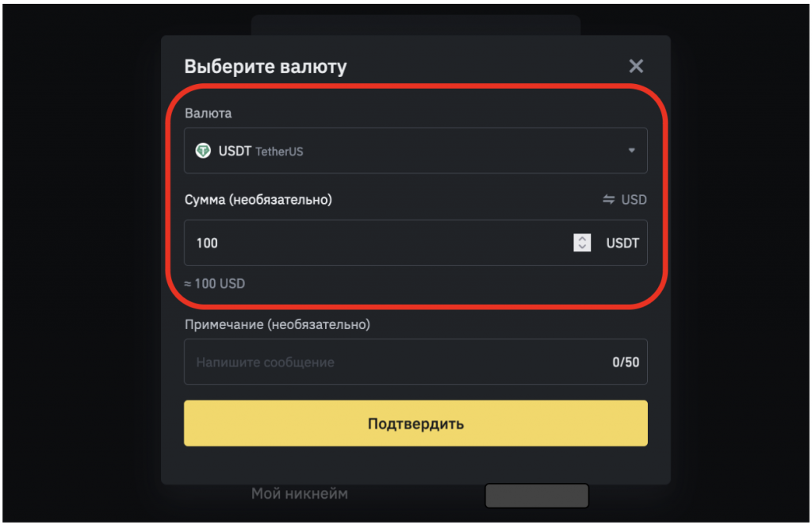Click the Мой никнейм text behind the dialog
This screenshot has width=812, height=525.
(299, 494)
